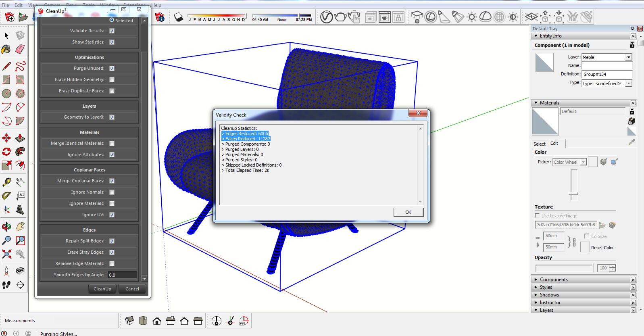This screenshot has height=336, width=644.
Task: Open the V-Ray asset editor icon
Action: (x=327, y=17)
